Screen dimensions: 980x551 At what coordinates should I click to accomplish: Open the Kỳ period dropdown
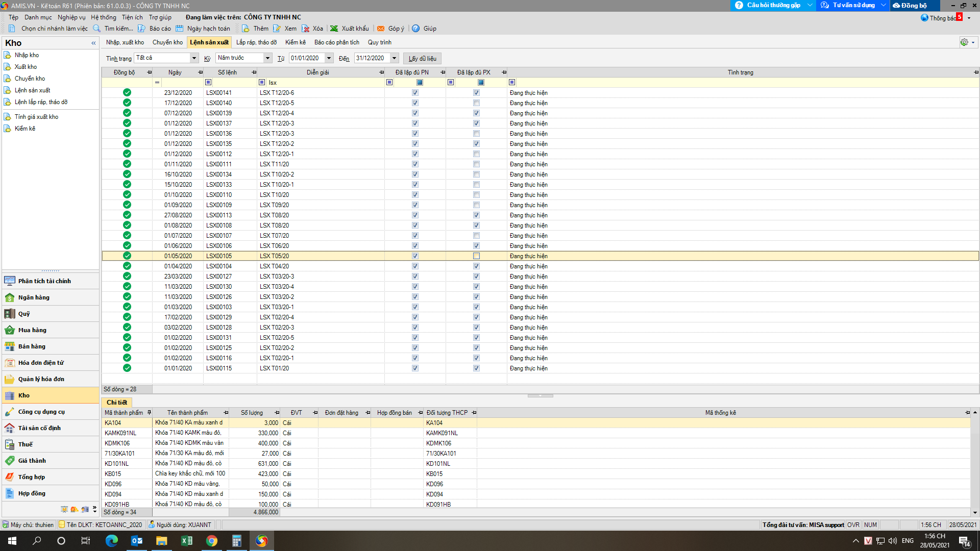(x=267, y=58)
